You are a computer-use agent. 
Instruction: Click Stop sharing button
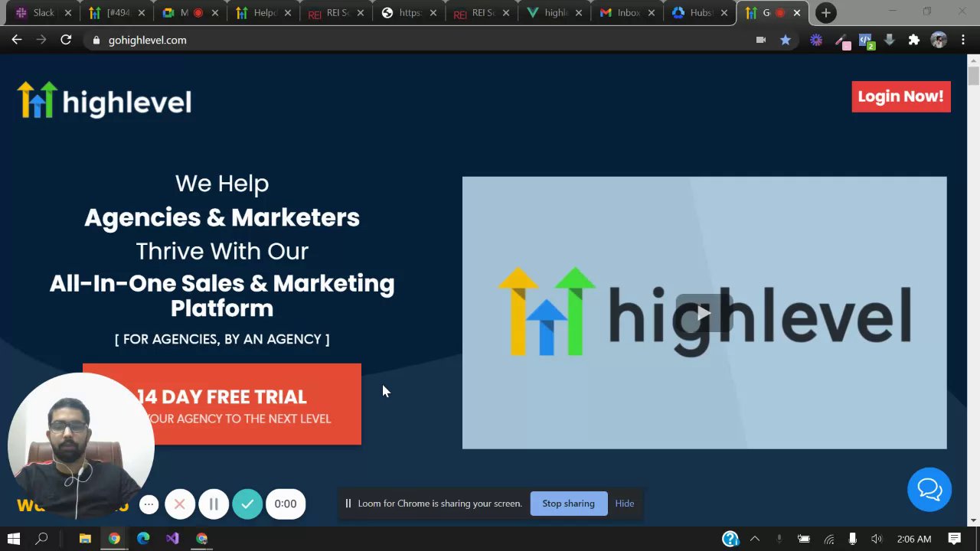[568, 504]
